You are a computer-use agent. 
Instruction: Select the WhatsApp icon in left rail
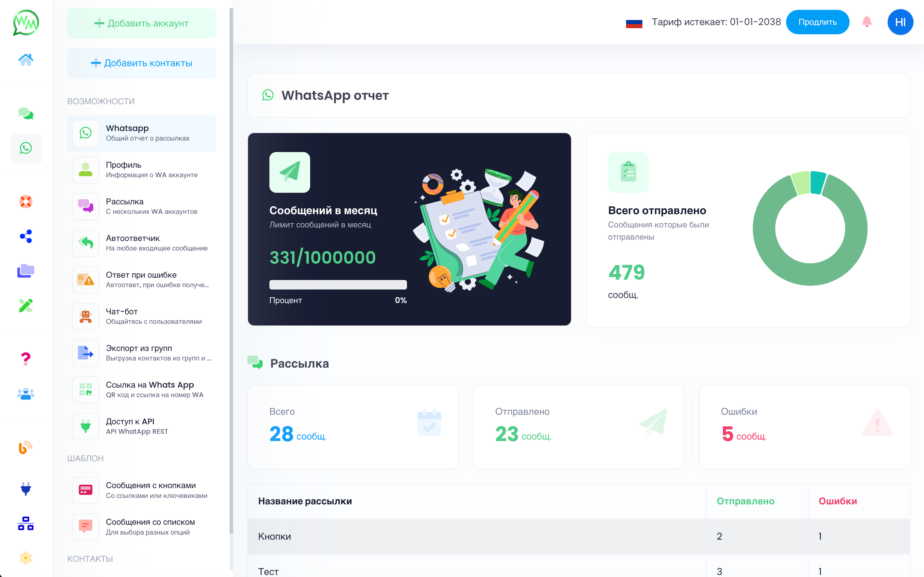click(25, 148)
